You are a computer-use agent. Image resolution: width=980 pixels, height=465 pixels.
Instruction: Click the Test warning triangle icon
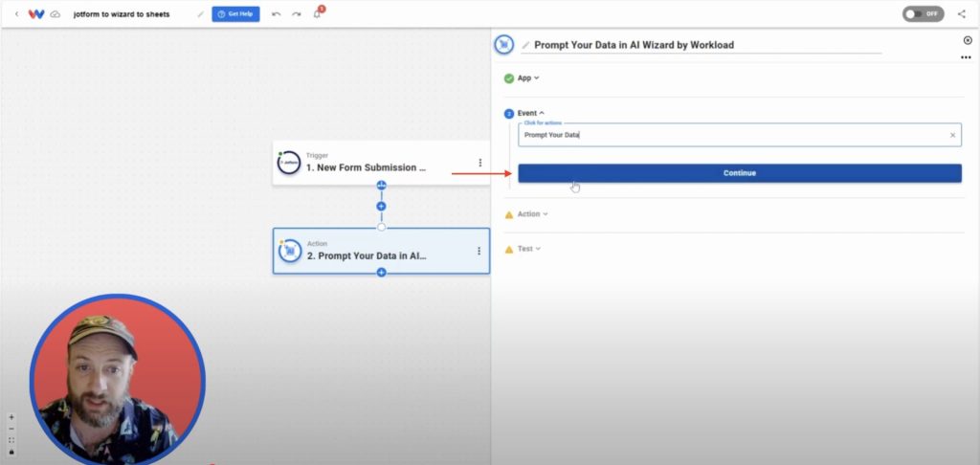[509, 250]
